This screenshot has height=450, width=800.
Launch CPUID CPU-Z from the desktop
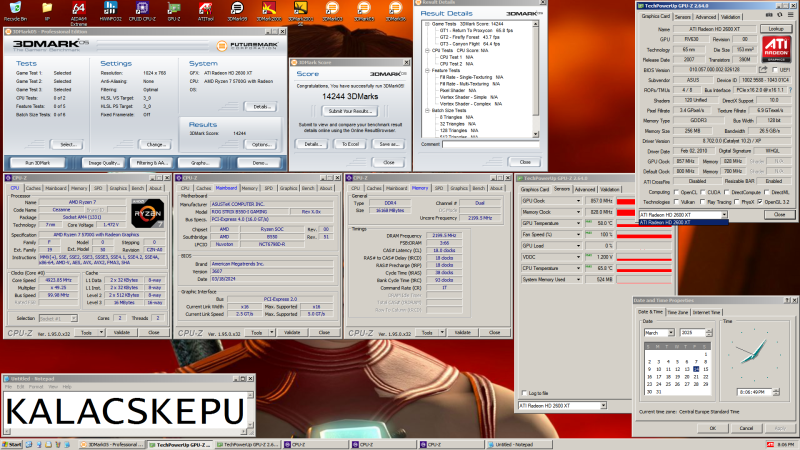pyautogui.click(x=142, y=9)
